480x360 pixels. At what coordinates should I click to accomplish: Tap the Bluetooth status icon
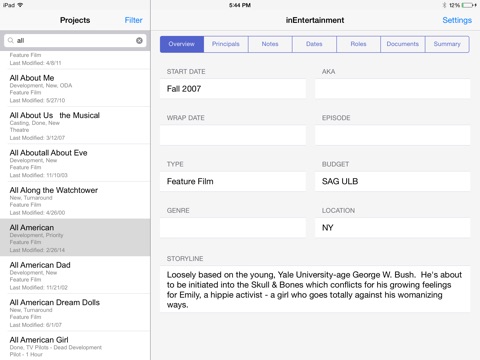coord(444,5)
